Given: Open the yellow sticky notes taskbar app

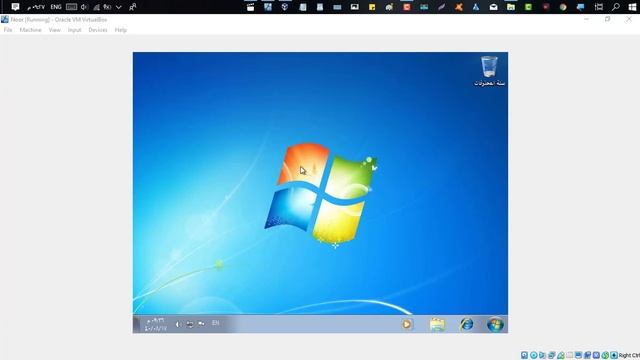Looking at the screenshot, I should [x=372, y=7].
